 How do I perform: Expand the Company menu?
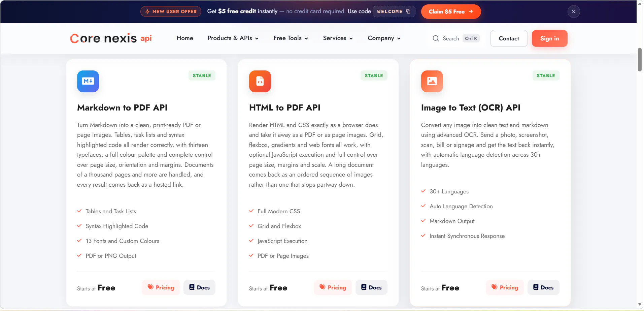(384, 38)
